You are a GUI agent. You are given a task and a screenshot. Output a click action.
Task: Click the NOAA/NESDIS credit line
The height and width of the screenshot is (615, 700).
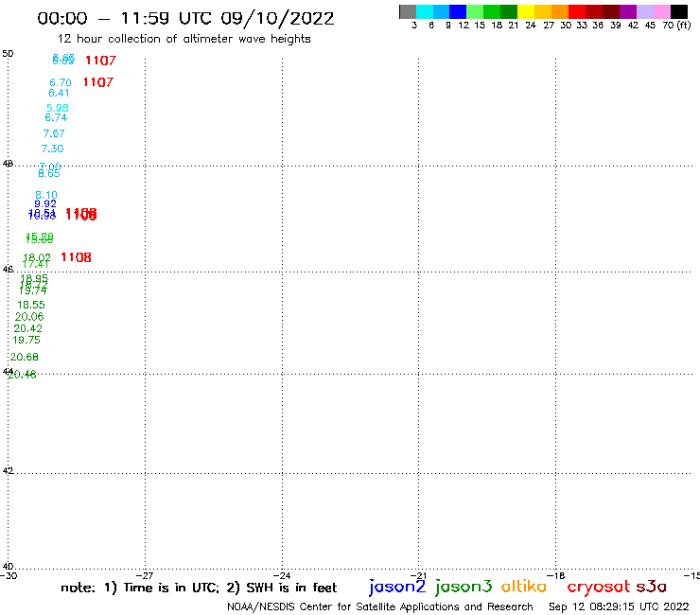(380, 606)
